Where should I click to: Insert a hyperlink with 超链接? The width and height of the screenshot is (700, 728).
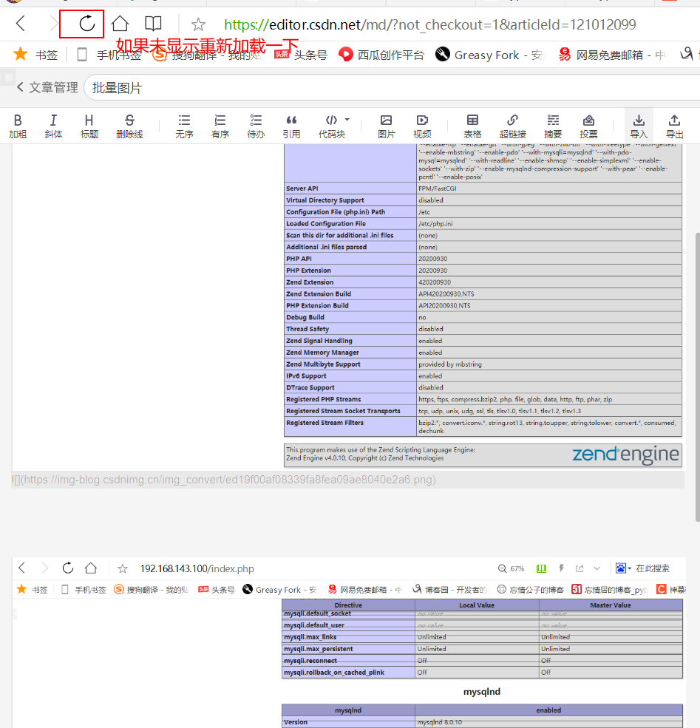coord(512,126)
